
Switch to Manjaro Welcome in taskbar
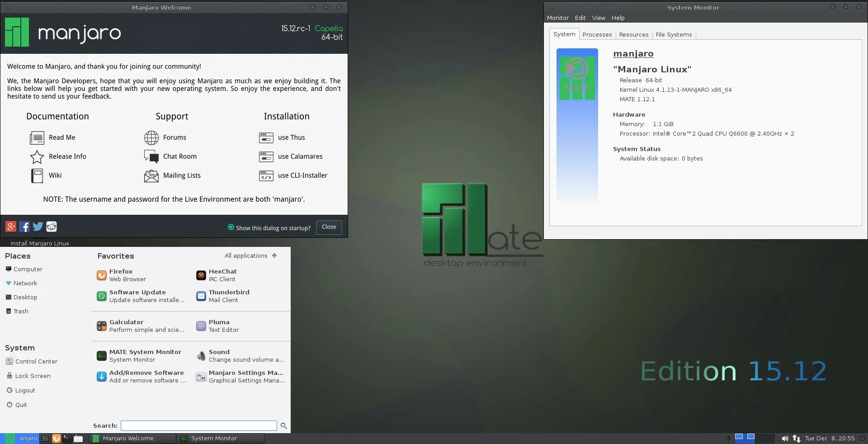coord(132,439)
